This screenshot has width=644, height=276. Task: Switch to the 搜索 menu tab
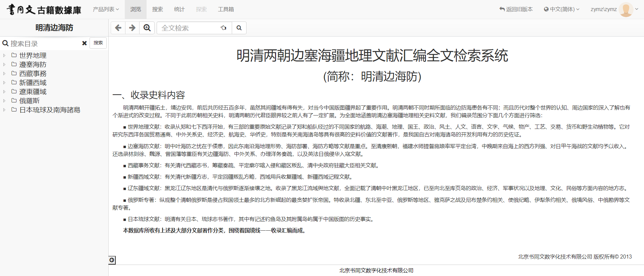[157, 9]
